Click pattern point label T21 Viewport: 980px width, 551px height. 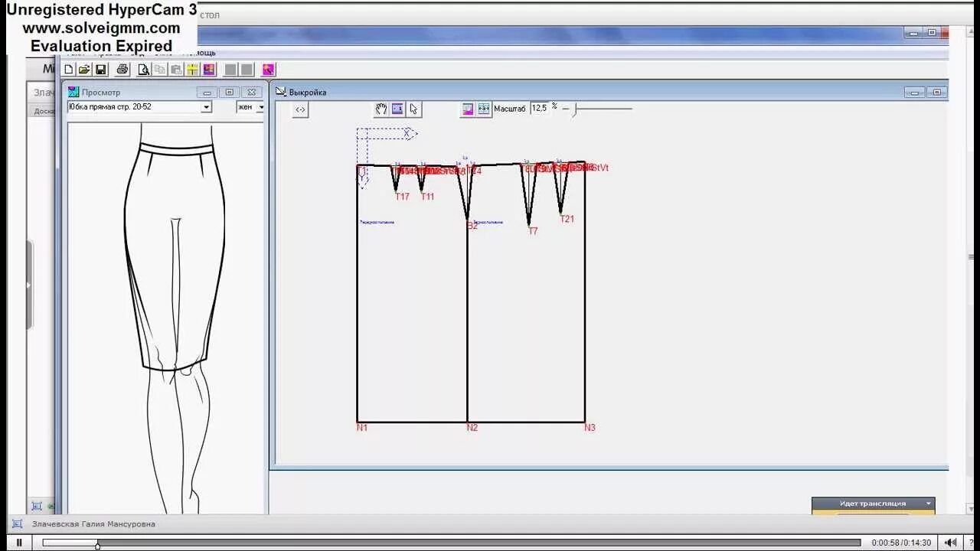pos(567,219)
